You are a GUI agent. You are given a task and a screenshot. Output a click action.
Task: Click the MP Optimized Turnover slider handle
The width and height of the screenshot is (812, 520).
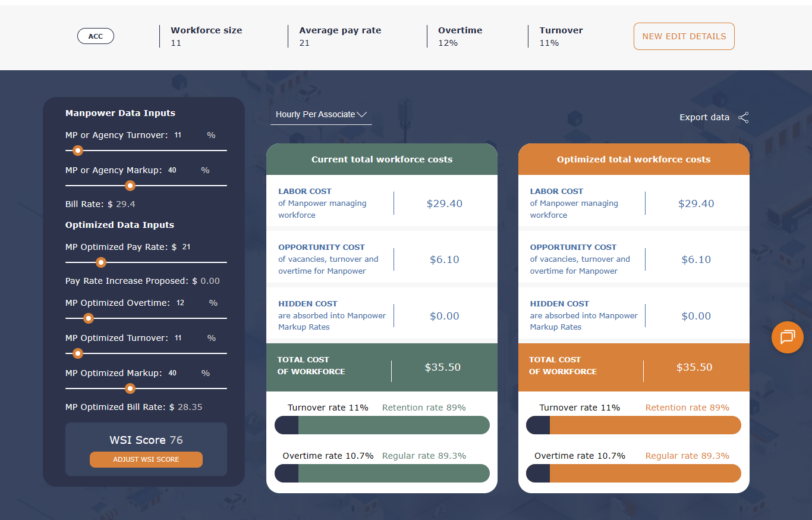77,353
